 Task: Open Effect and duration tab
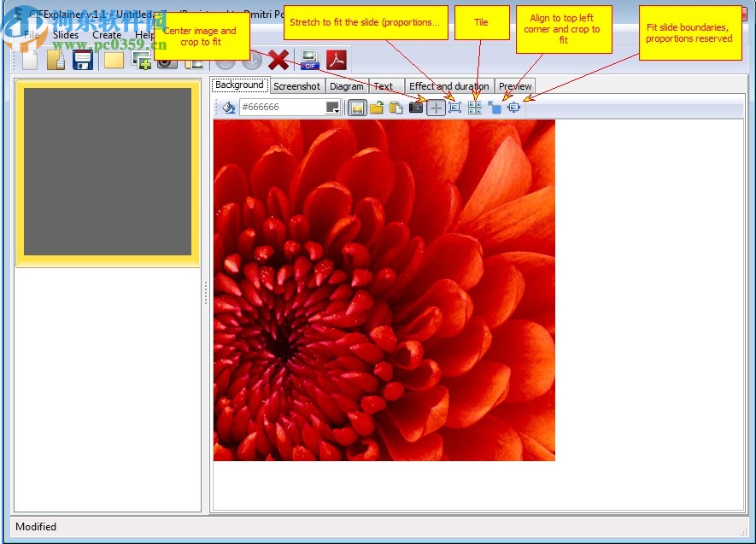pos(448,85)
